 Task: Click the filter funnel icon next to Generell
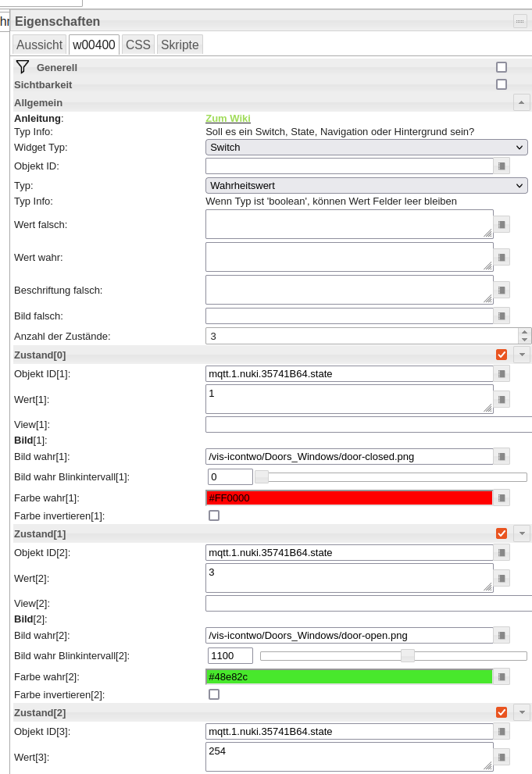point(22,66)
